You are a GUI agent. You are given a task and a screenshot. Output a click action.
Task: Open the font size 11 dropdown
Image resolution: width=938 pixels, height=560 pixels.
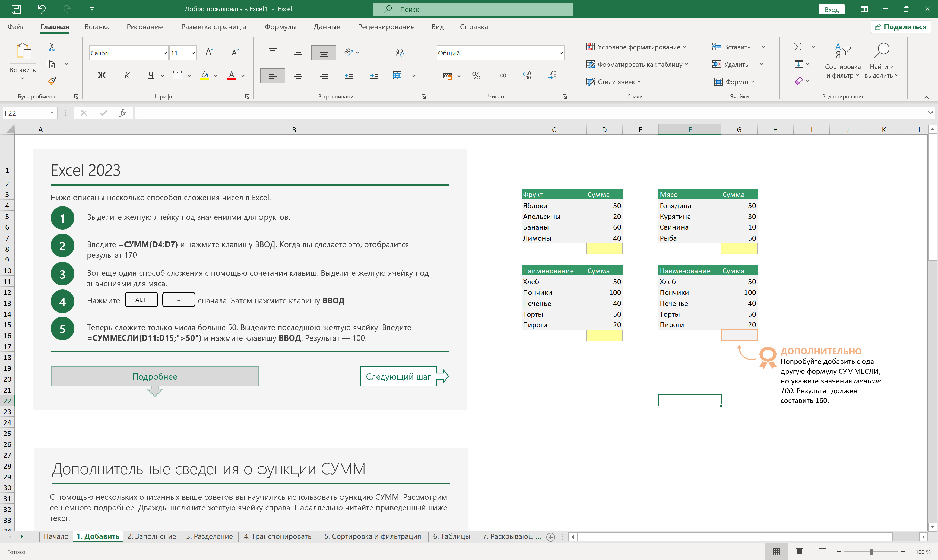point(193,53)
